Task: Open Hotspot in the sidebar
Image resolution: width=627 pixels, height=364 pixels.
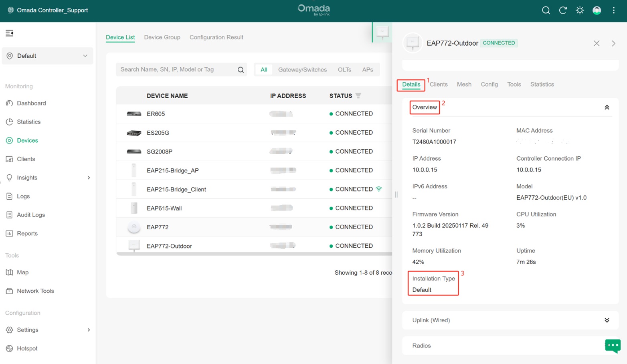Action: (x=27, y=348)
